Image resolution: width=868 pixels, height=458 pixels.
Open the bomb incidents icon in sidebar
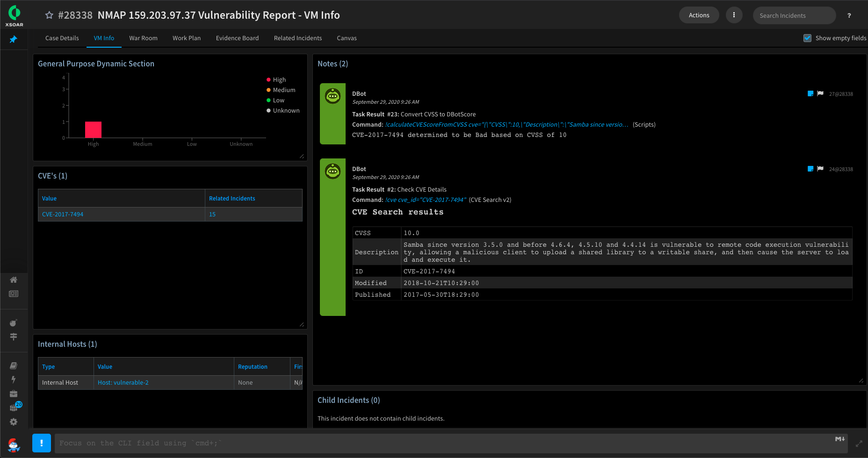[x=14, y=322]
